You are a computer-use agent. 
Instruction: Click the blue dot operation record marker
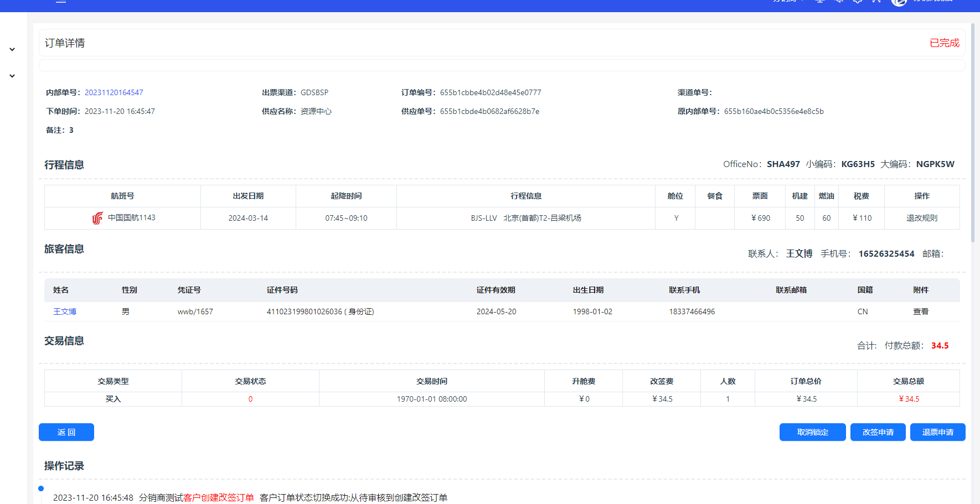point(41,489)
